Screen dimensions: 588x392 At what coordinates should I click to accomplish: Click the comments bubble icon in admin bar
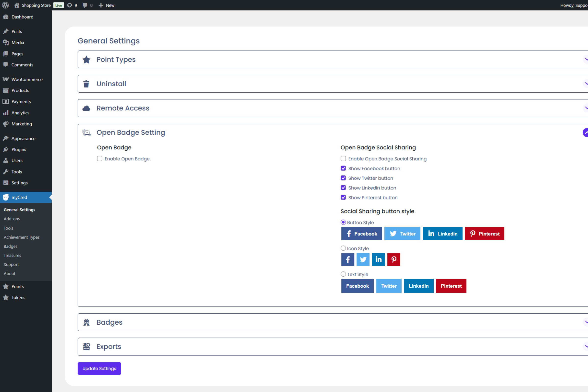coord(85,5)
